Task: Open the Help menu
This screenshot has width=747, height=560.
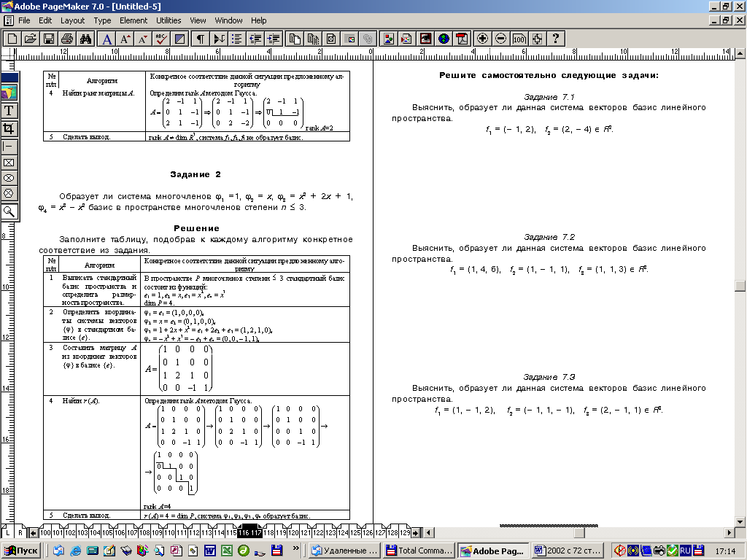Action: point(259,20)
